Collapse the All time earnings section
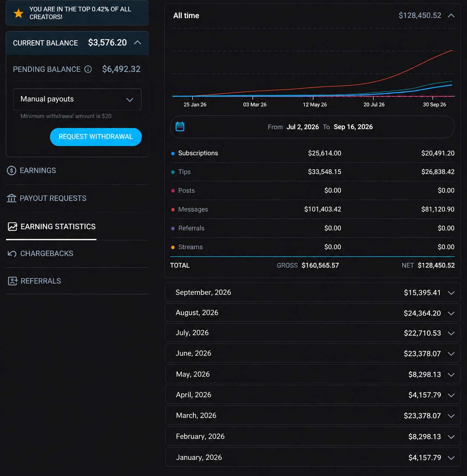Image resolution: width=467 pixels, height=476 pixels. point(451,16)
